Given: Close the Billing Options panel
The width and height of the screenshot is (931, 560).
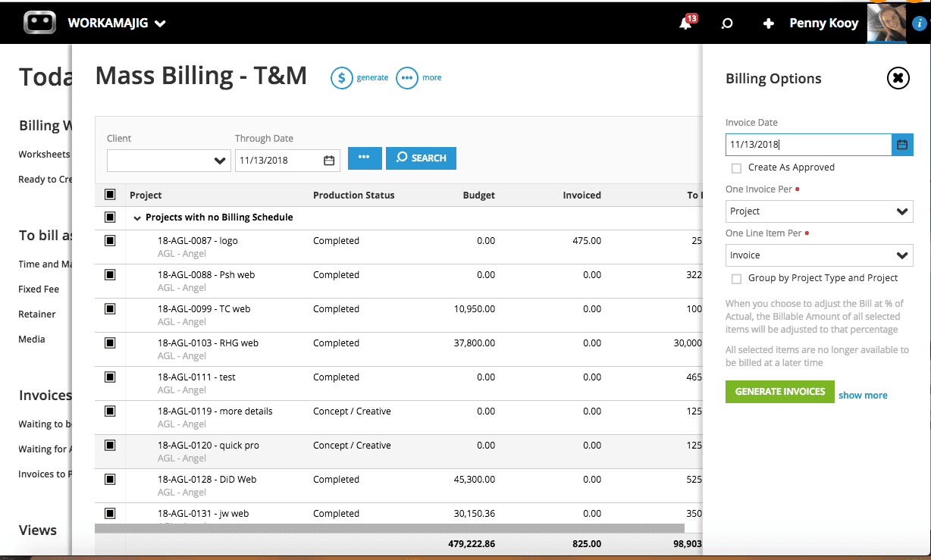Looking at the screenshot, I should (898, 78).
